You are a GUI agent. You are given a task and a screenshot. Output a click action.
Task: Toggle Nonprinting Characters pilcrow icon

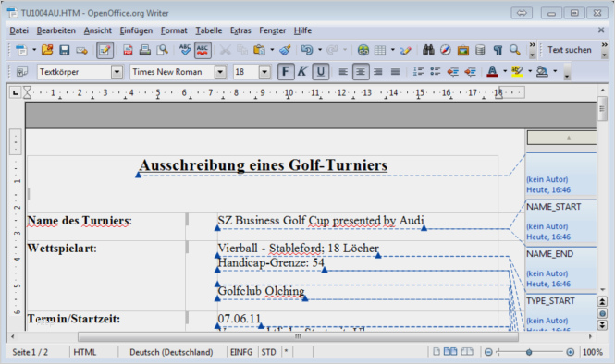point(498,50)
